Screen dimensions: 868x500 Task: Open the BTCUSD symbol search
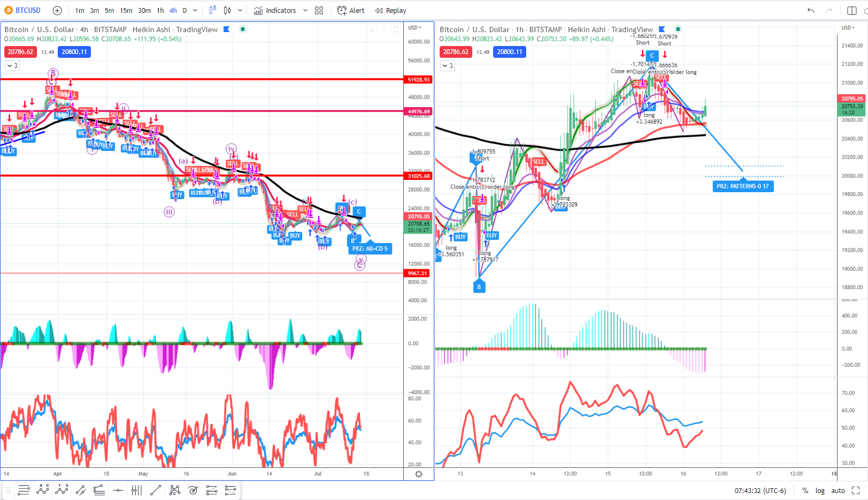(22, 10)
